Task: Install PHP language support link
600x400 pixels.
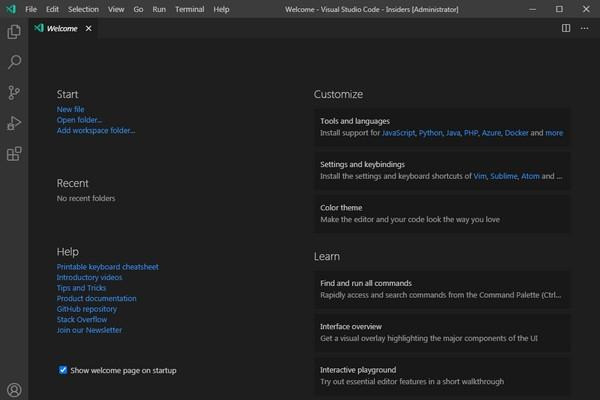Action: tap(471, 133)
